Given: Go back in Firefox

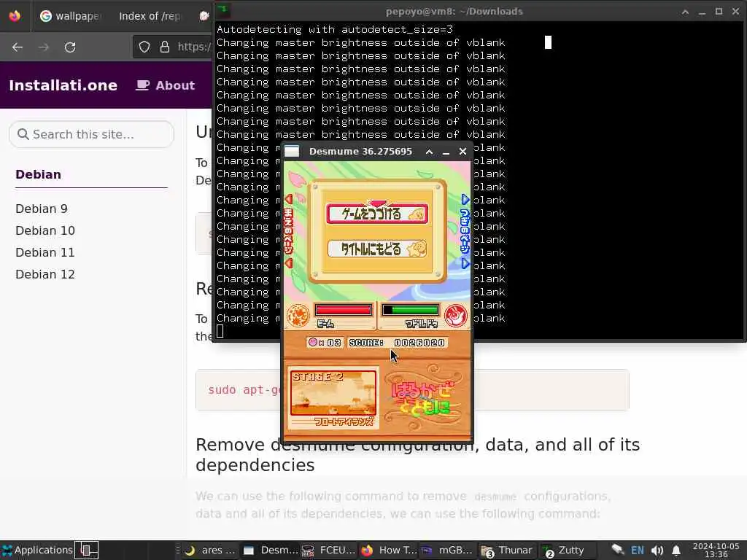Looking at the screenshot, I should coord(18,47).
